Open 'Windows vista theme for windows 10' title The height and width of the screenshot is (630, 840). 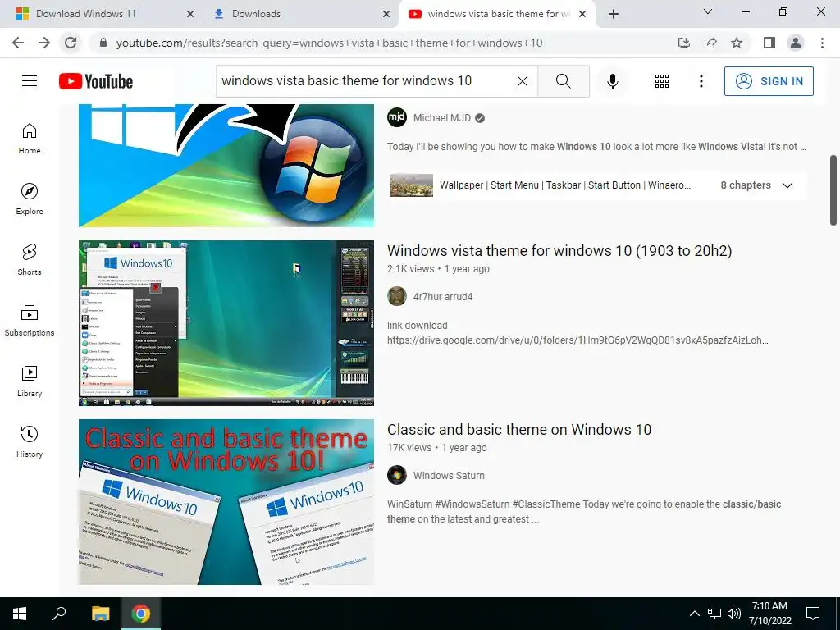tap(559, 251)
